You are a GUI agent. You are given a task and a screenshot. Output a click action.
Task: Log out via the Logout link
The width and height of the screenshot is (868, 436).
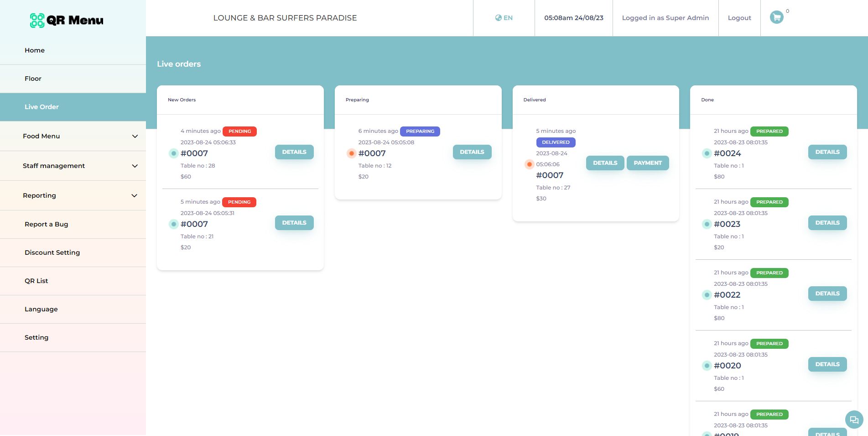(x=739, y=18)
